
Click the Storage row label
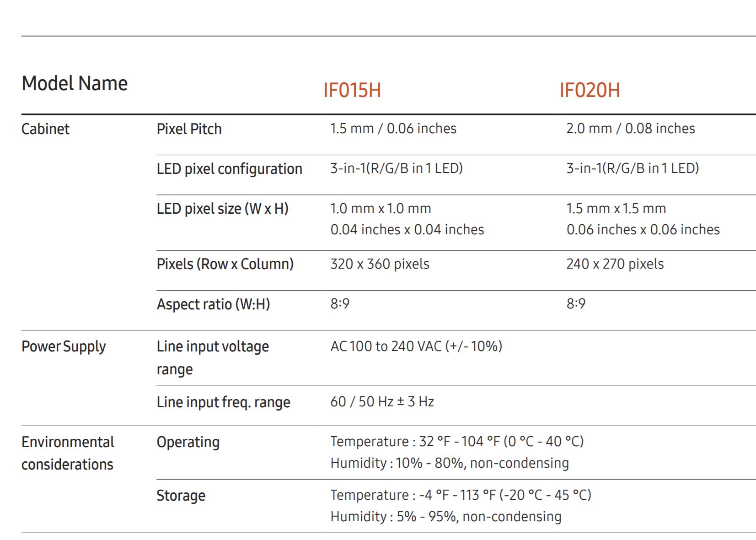tap(181, 496)
